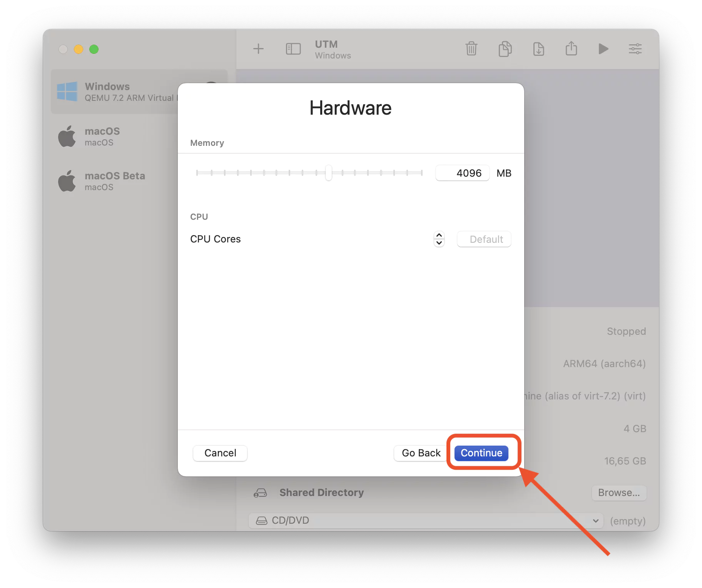Screen dimensions: 702x588
Task: Click the memory field showing 4096
Action: (x=462, y=173)
